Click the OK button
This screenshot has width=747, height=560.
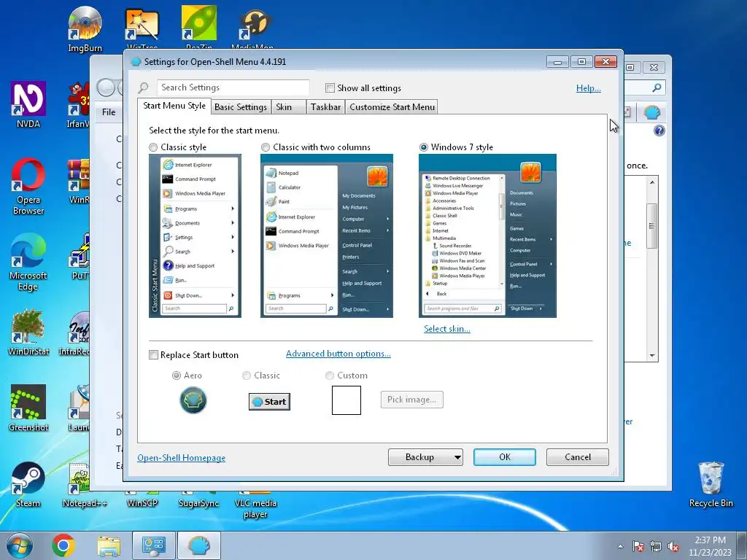[x=505, y=457]
